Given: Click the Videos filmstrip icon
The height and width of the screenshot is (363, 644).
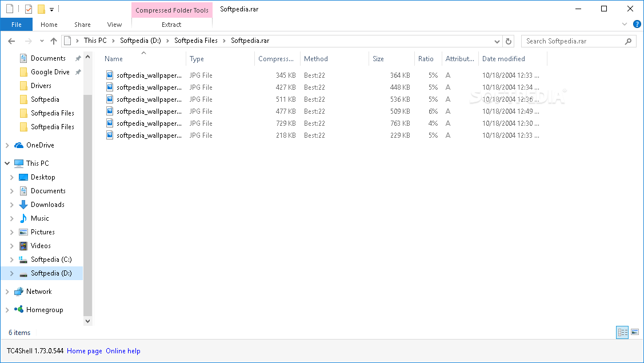Looking at the screenshot, I should click(x=23, y=246).
